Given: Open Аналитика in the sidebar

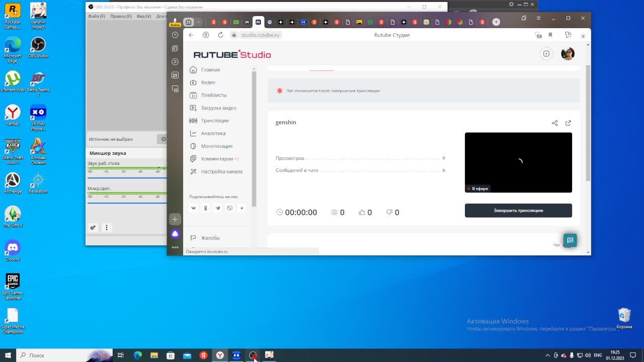Looking at the screenshot, I should [213, 133].
